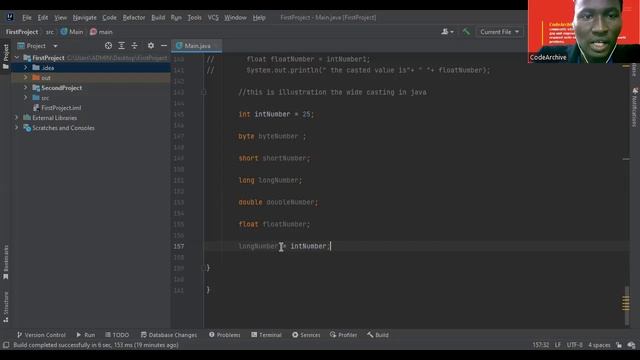Open Project panel settings gear
Image resolution: width=640 pixels, height=360 pixels.
click(x=151, y=46)
